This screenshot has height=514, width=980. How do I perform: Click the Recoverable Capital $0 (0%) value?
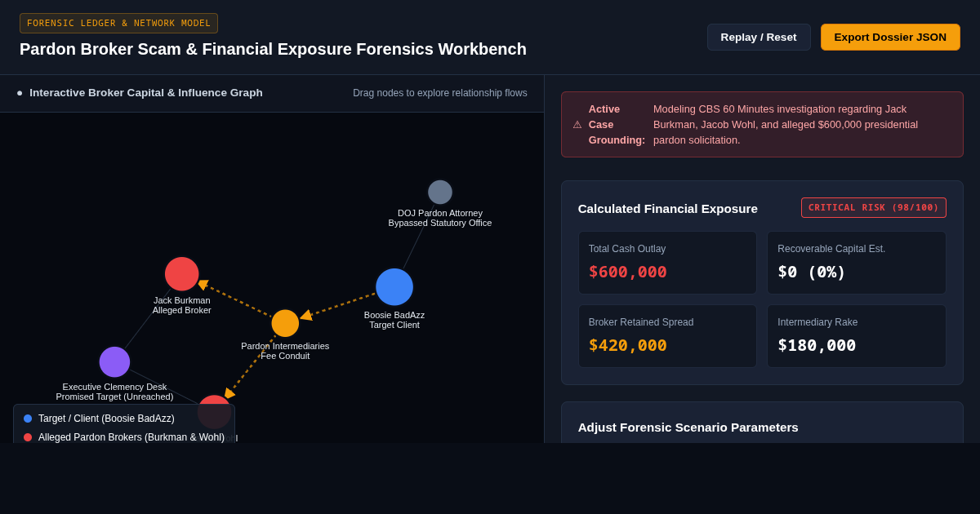pos(812,272)
